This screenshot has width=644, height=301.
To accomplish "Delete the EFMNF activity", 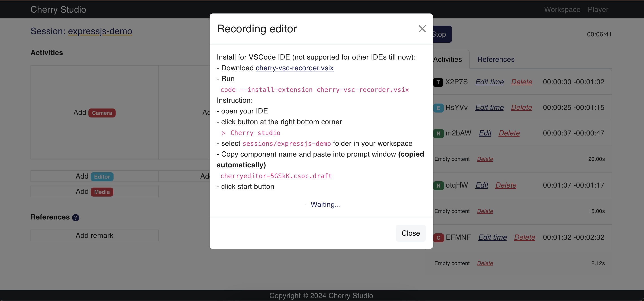I will click(524, 237).
